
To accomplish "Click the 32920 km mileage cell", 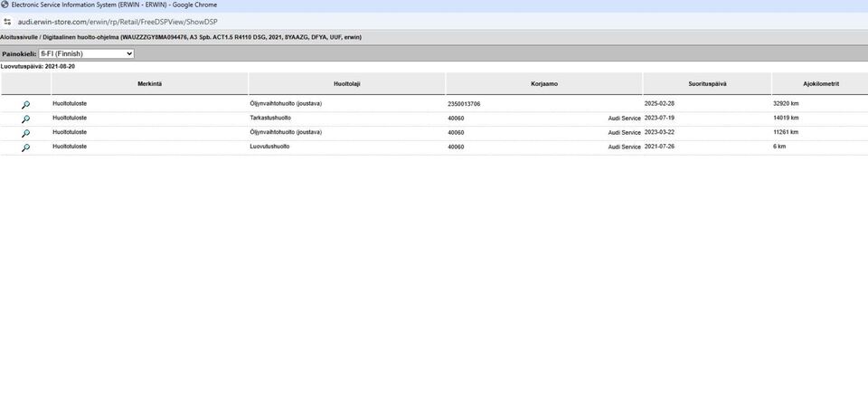I will click(x=786, y=104).
